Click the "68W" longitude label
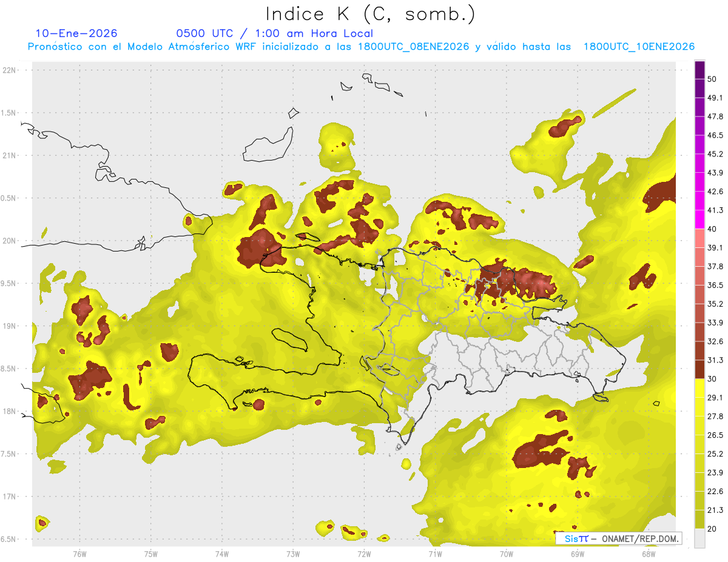This screenshot has width=728, height=562. tap(648, 554)
